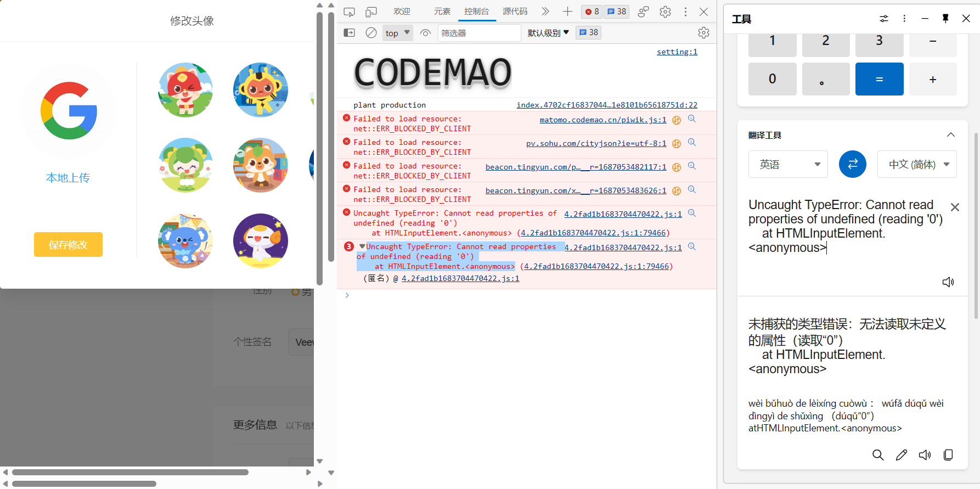Listen to the English source text
Image resolution: width=980 pixels, height=489 pixels.
coord(948,282)
